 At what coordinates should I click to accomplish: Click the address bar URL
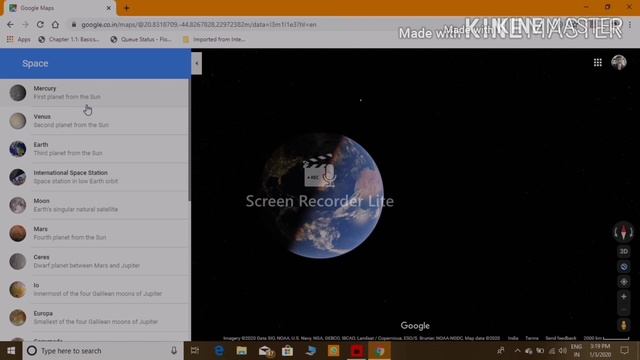(x=199, y=24)
